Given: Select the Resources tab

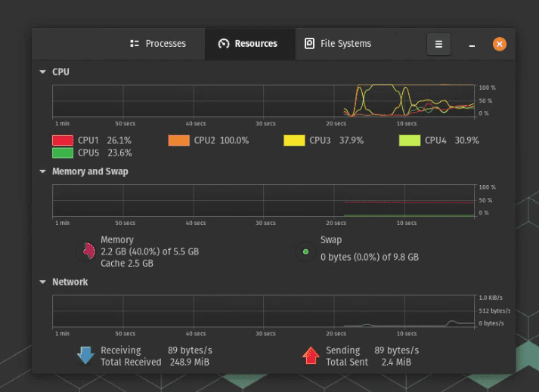Looking at the screenshot, I should [250, 44].
